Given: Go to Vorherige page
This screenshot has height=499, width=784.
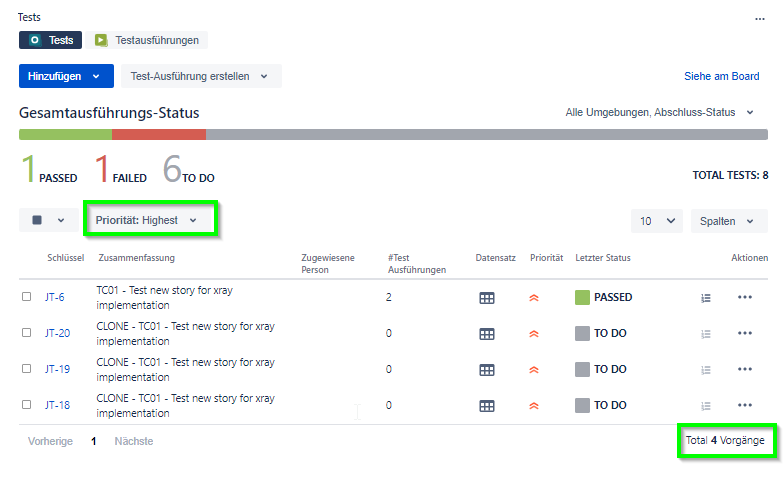Looking at the screenshot, I should [x=50, y=441].
